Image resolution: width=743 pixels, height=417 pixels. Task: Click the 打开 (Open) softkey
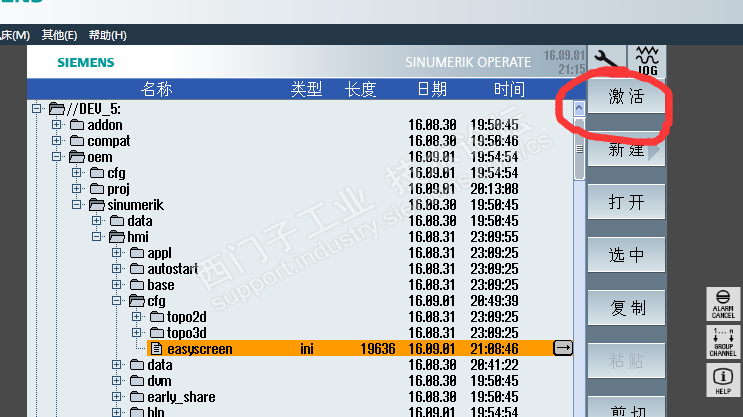626,202
